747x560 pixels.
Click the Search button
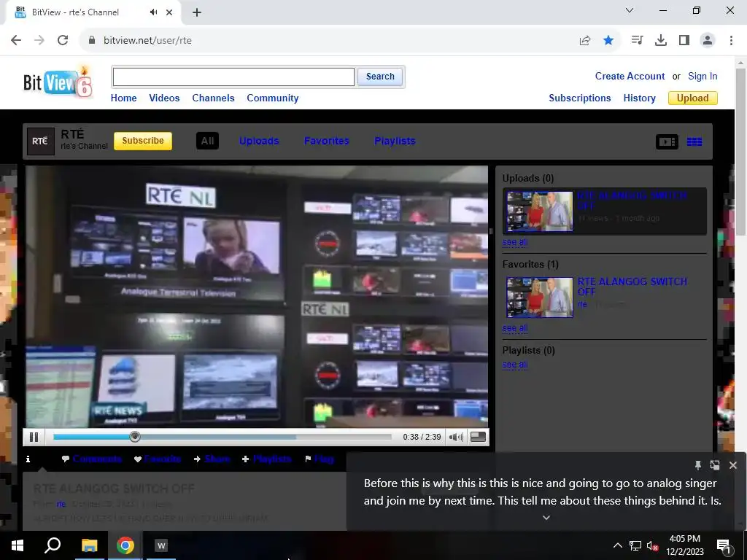click(380, 77)
